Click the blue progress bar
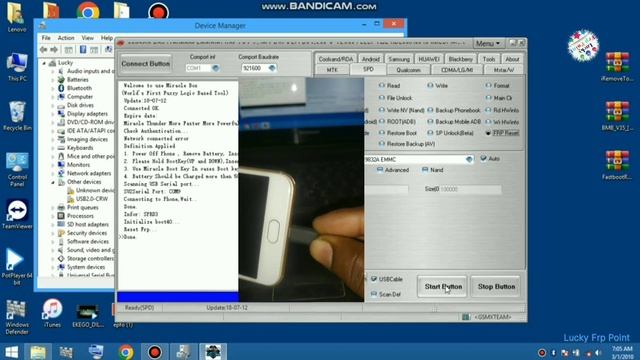 click(178, 297)
